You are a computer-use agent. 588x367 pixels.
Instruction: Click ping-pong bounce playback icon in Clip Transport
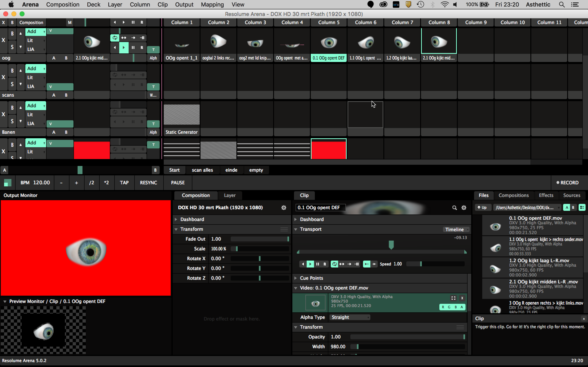click(x=342, y=264)
